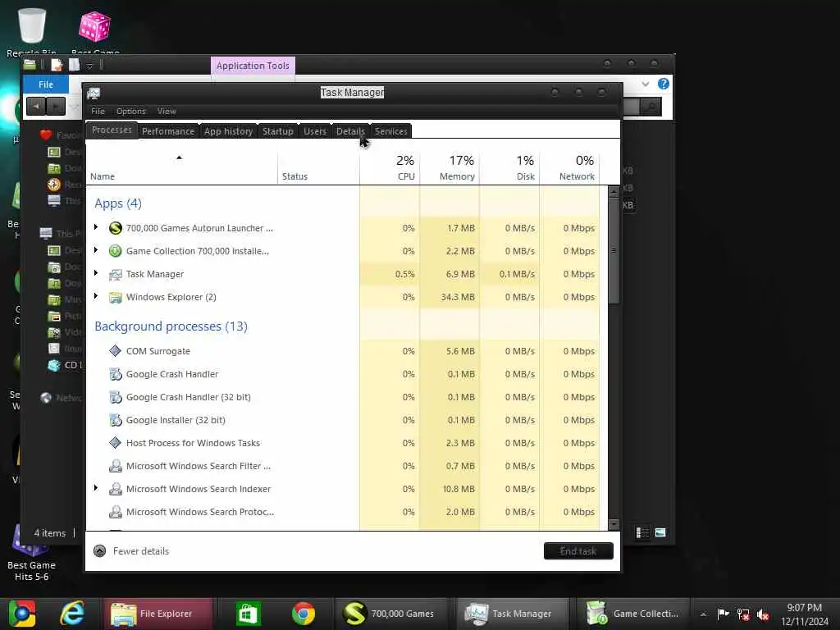Expand the File Explorer ribbon chevron
The image size is (840, 630).
point(645,84)
